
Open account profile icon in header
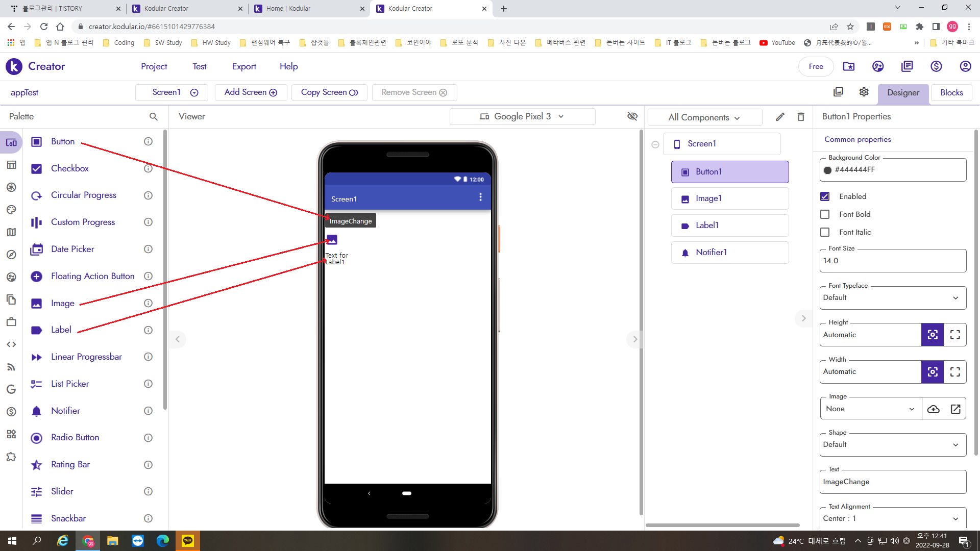click(965, 66)
